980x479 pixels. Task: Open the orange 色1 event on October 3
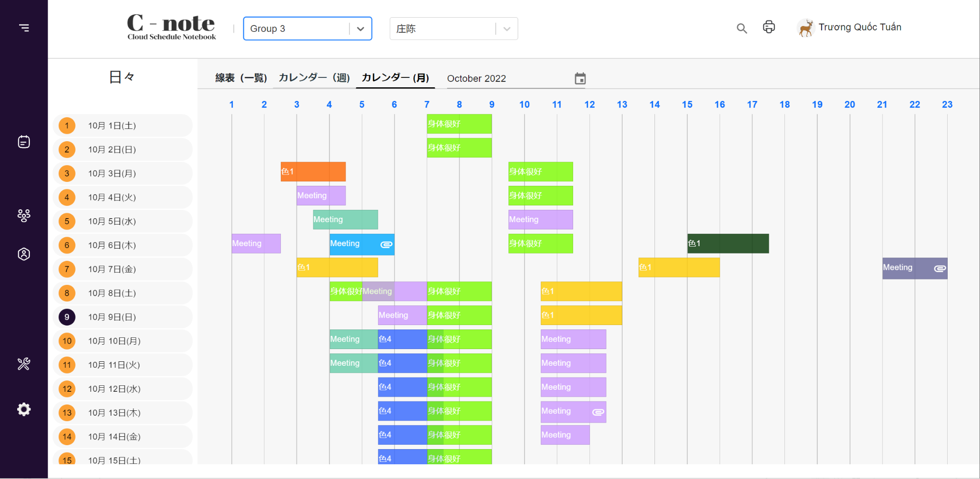point(313,172)
